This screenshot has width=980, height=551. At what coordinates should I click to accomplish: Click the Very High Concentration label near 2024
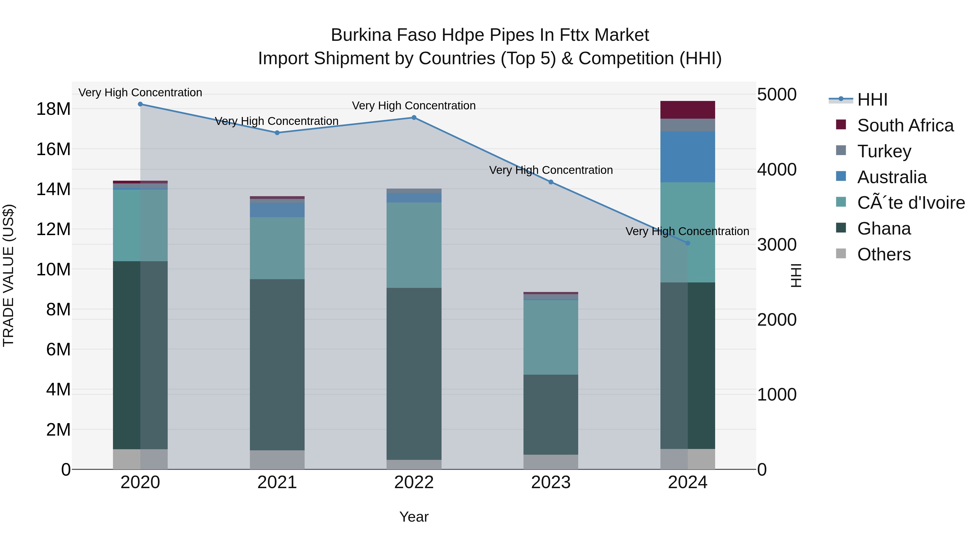tap(687, 231)
